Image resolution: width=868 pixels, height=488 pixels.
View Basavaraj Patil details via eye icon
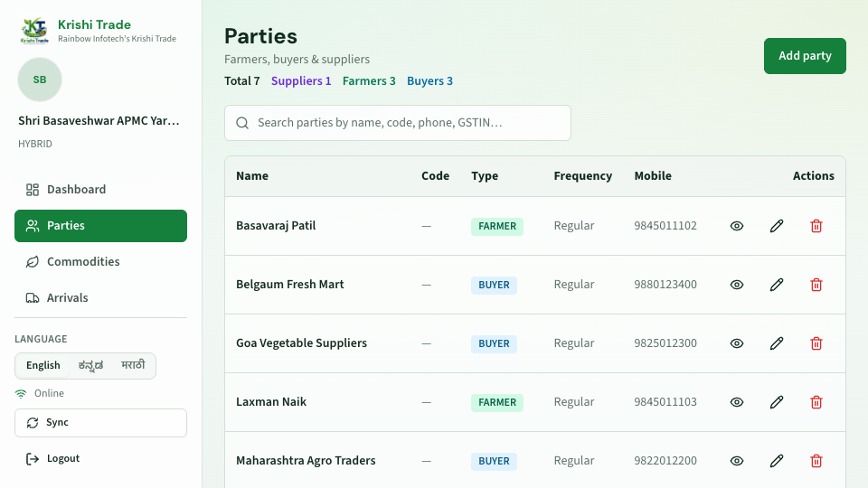[737, 226]
